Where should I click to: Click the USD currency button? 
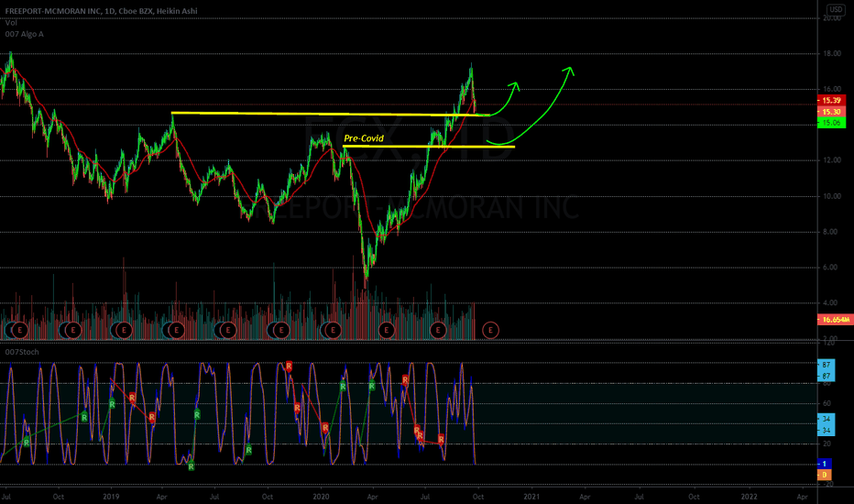click(836, 9)
